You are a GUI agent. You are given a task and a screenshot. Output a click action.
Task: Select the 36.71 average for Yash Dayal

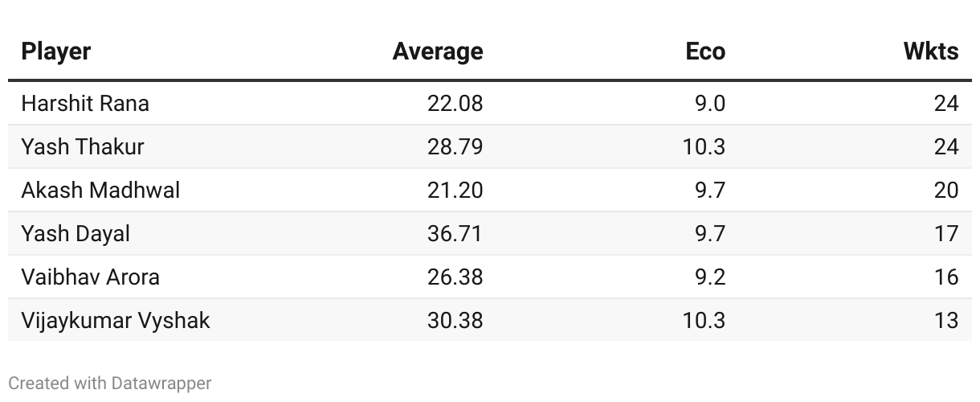pyautogui.click(x=455, y=234)
